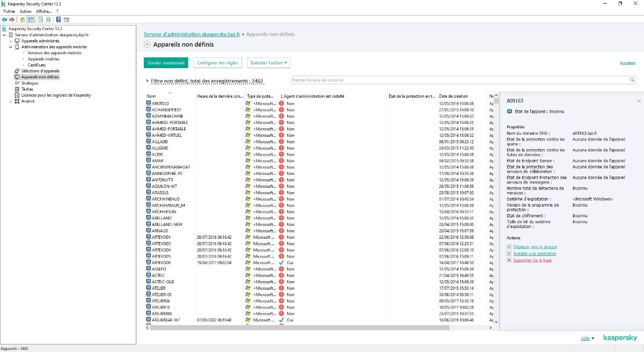Expand the Appareils administrés tree node
644x352 pixels.
pos(11,41)
